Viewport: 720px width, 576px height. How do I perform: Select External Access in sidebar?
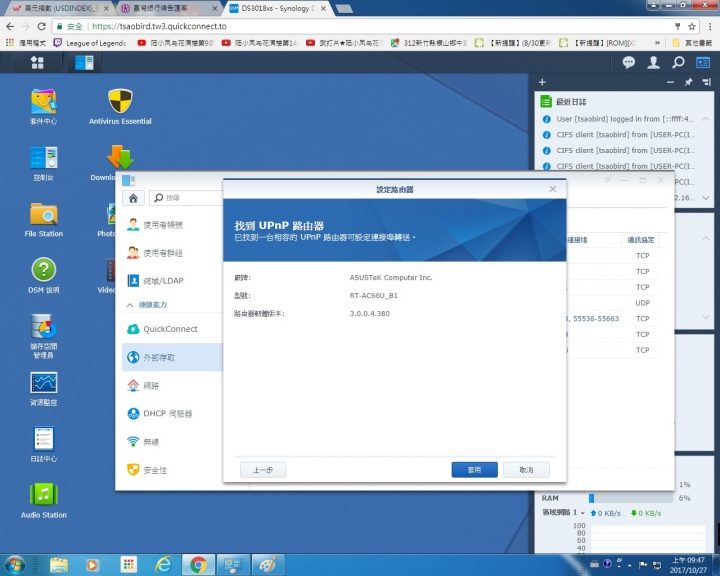pos(172,357)
